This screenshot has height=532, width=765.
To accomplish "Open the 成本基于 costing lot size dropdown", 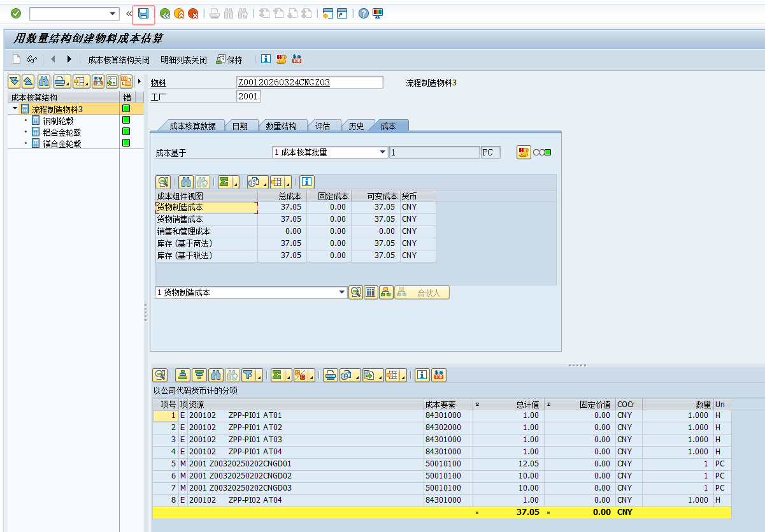I will pos(383,152).
